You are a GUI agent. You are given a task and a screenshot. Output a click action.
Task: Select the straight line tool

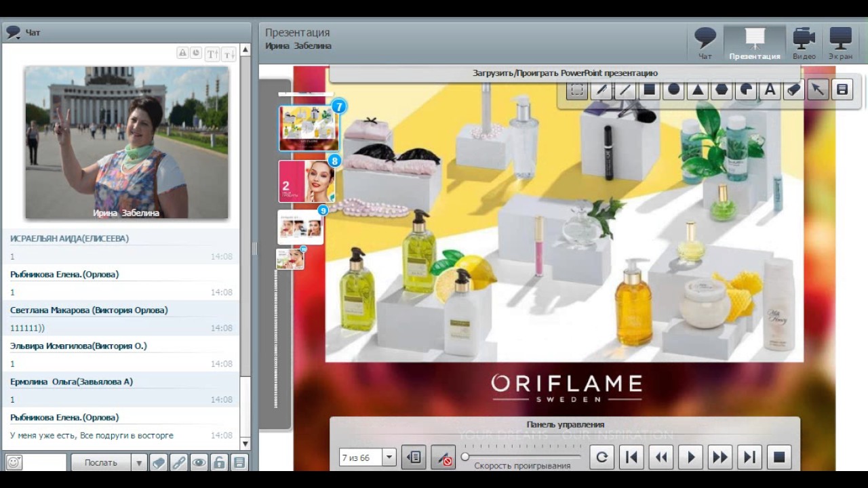625,90
